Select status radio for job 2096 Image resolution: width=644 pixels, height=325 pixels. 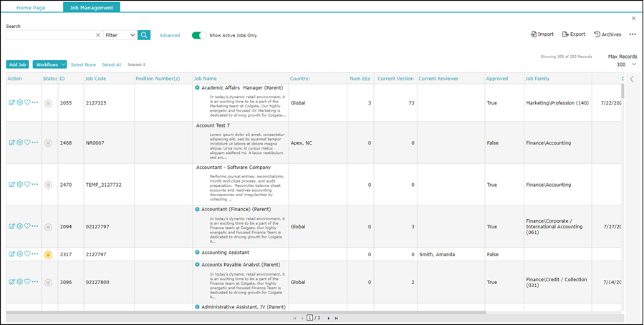point(49,283)
